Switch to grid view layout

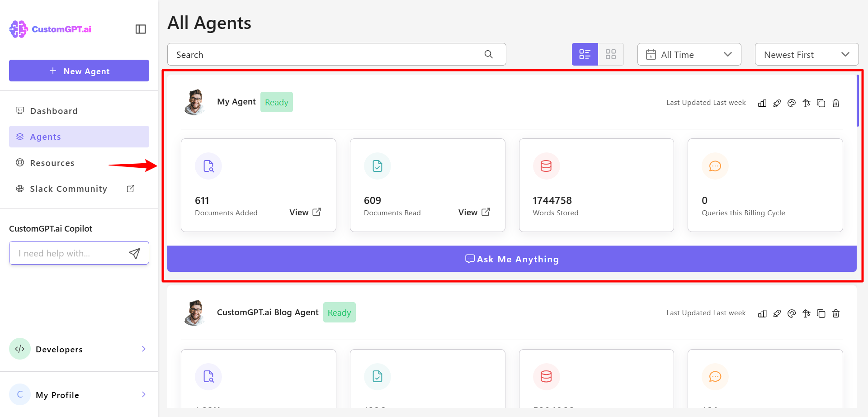pyautogui.click(x=611, y=54)
